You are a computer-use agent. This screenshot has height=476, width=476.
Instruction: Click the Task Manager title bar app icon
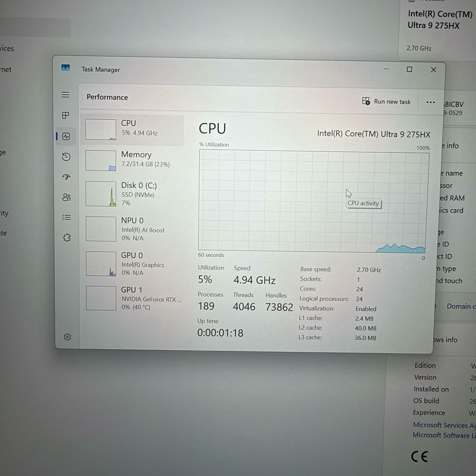coord(66,68)
